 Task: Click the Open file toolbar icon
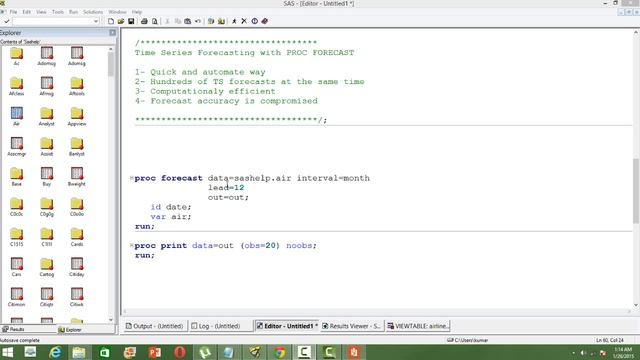121,21
